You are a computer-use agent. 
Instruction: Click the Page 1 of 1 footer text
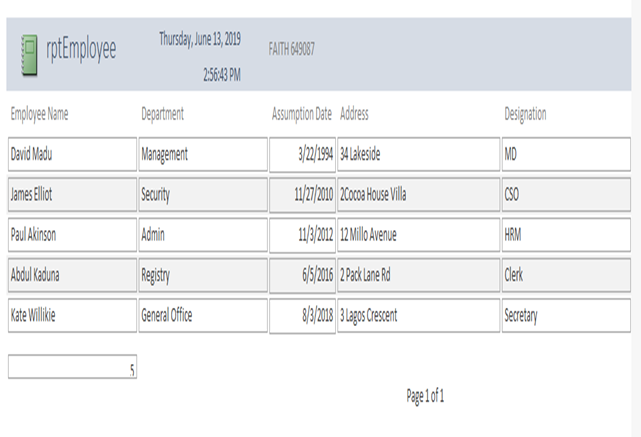(425, 396)
